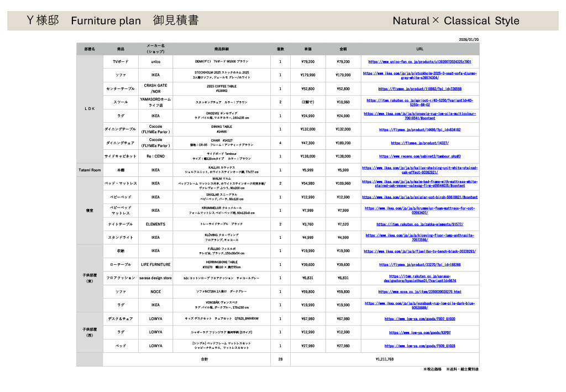Click the total quantity 28 cell
The width and height of the screenshot is (566, 392).
[280, 359]
